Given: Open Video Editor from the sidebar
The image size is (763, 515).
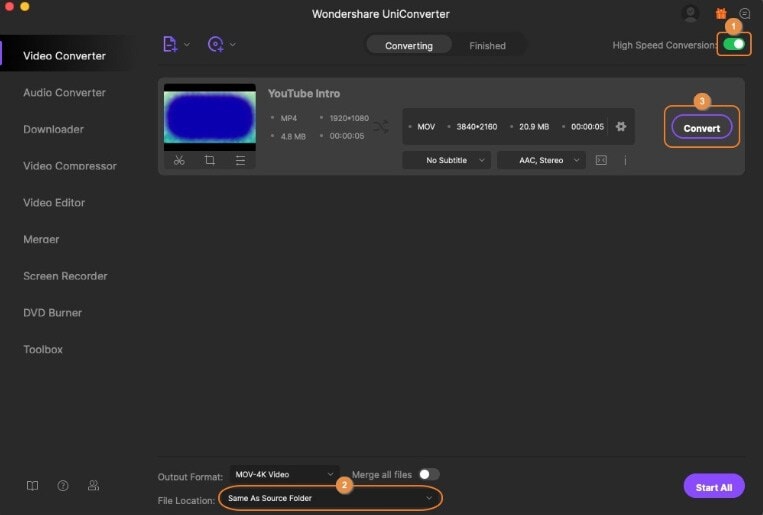Looking at the screenshot, I should click(54, 202).
